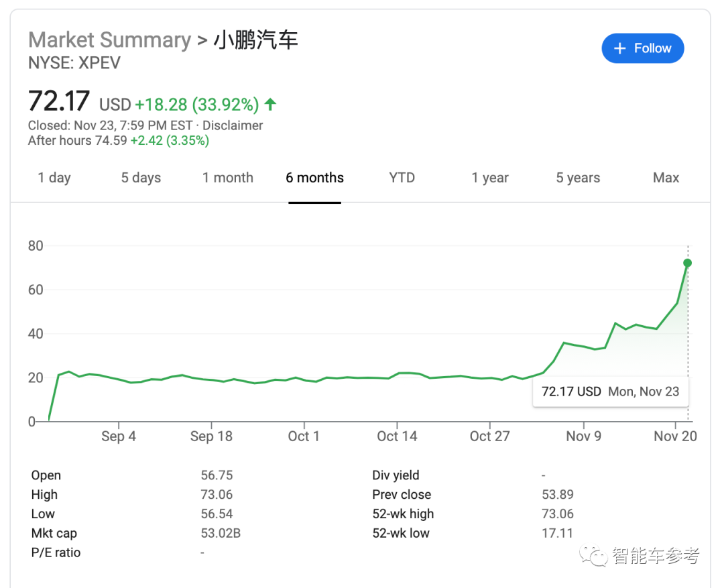Click the Nov 9 axis label

point(584,436)
